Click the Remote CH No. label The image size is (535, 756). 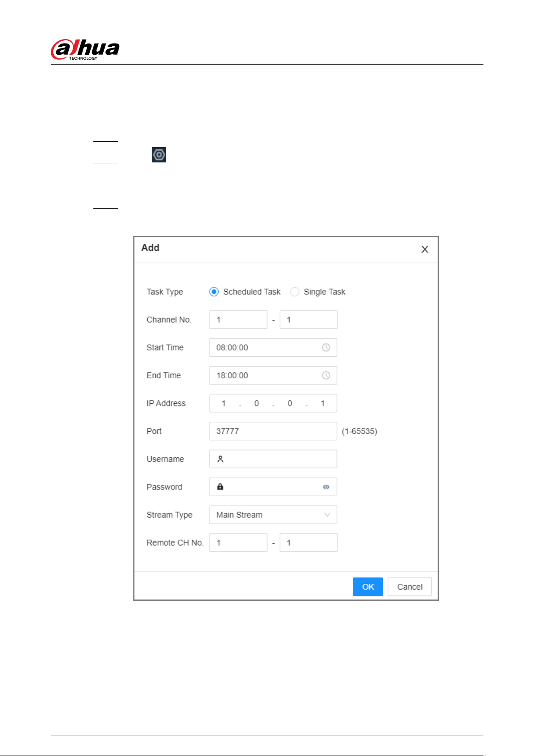tap(175, 542)
